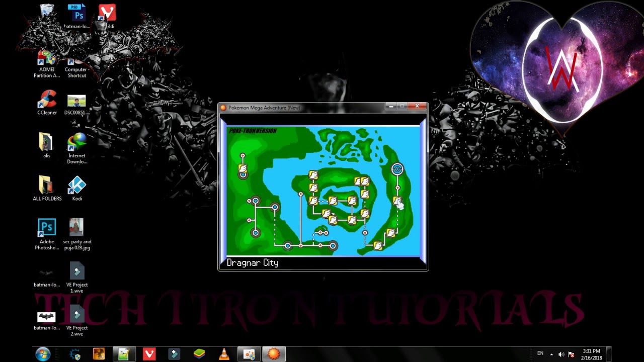Open the Computer - Shortcut icon

77,67
